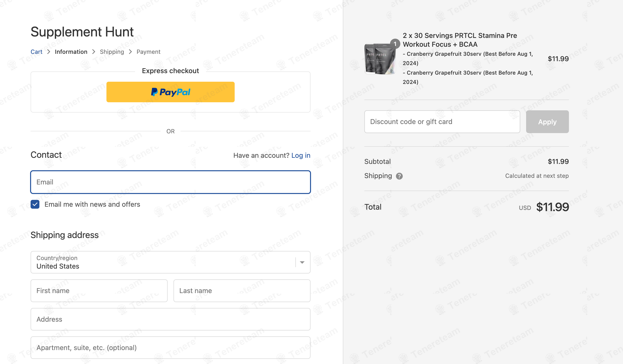Click the 'Calculated at next step' shipping text
Image resolution: width=623 pixels, height=364 pixels.
click(537, 176)
